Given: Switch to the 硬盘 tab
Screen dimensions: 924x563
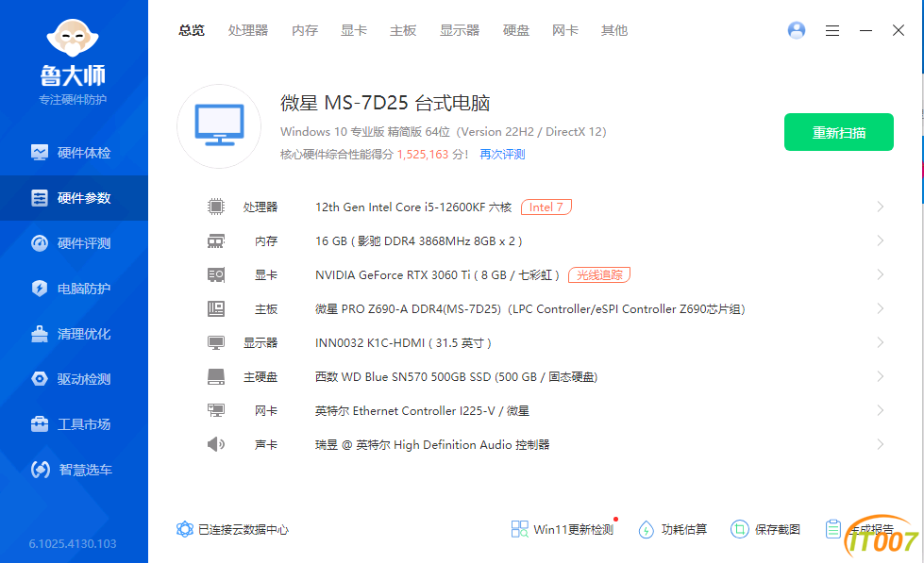Looking at the screenshot, I should 516,30.
